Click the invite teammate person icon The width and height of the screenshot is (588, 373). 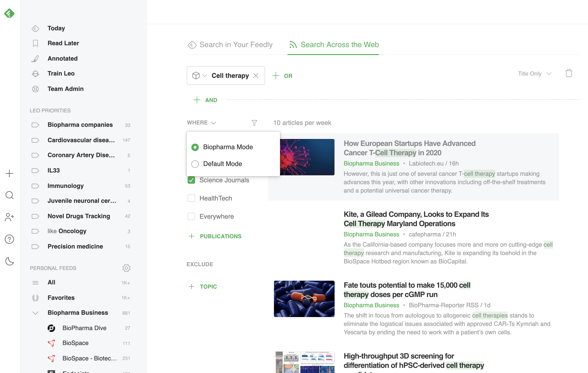[9, 217]
